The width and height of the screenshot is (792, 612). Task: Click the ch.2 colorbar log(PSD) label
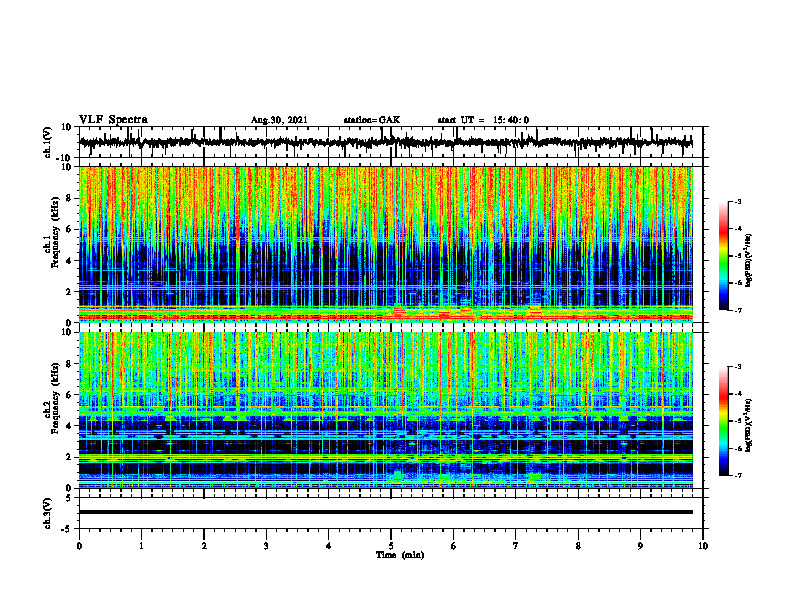click(x=749, y=425)
